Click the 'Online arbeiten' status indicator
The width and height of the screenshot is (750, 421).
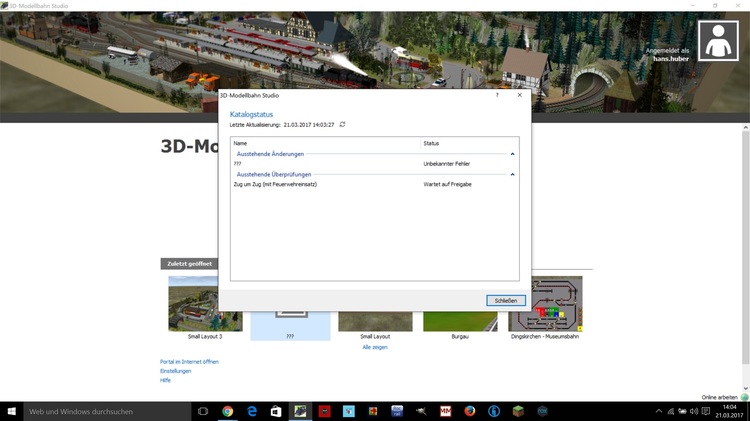(724, 397)
